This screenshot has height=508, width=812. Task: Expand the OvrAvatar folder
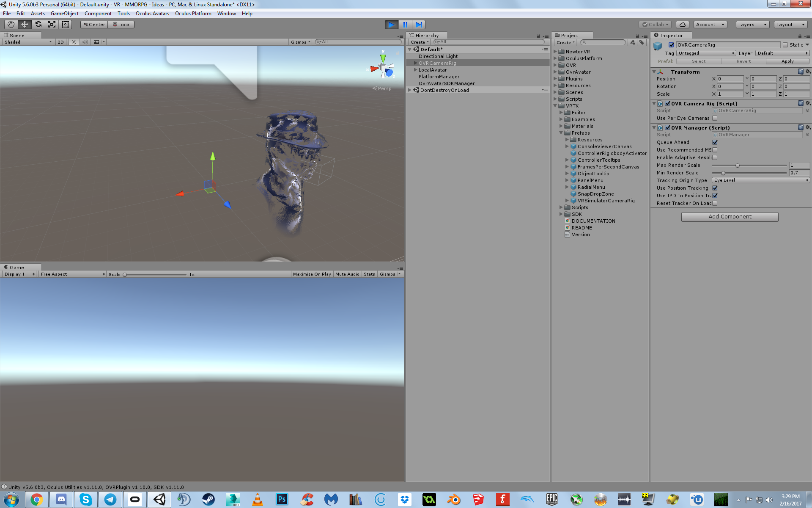[555, 72]
